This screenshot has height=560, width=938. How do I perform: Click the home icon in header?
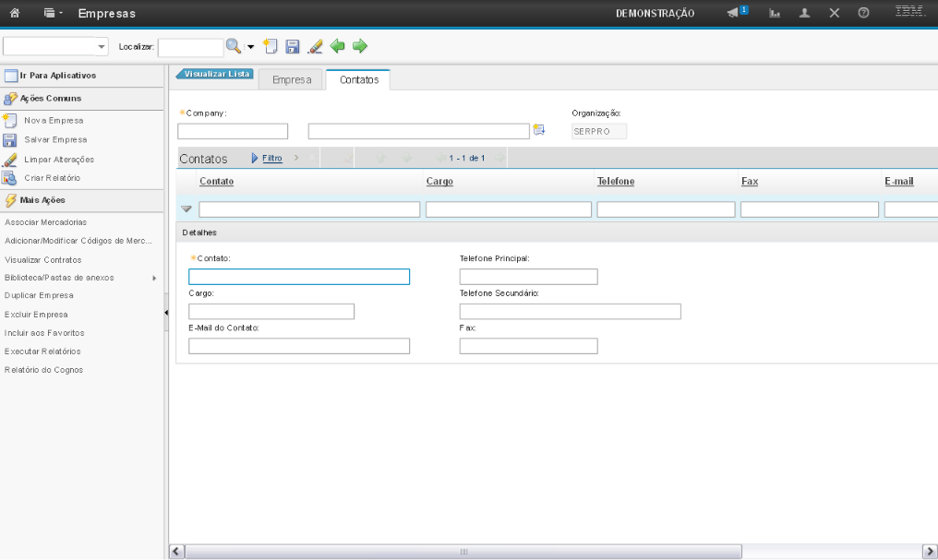point(15,14)
